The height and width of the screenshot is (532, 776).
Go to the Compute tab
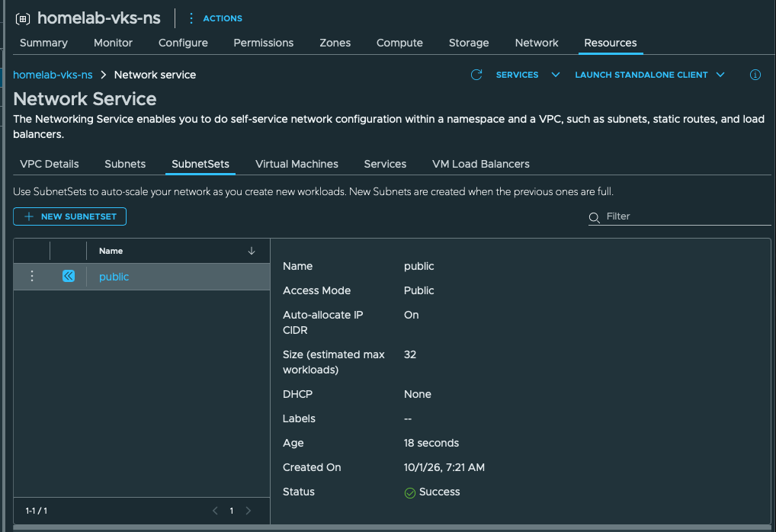click(x=399, y=43)
